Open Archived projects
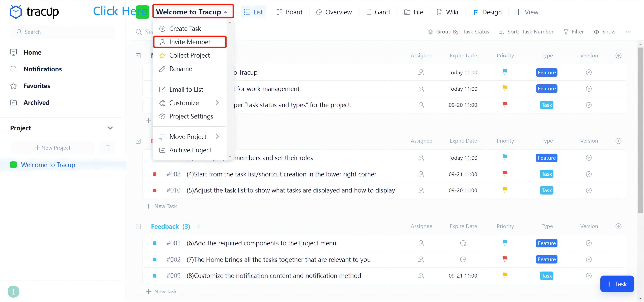The image size is (644, 302). (x=37, y=102)
